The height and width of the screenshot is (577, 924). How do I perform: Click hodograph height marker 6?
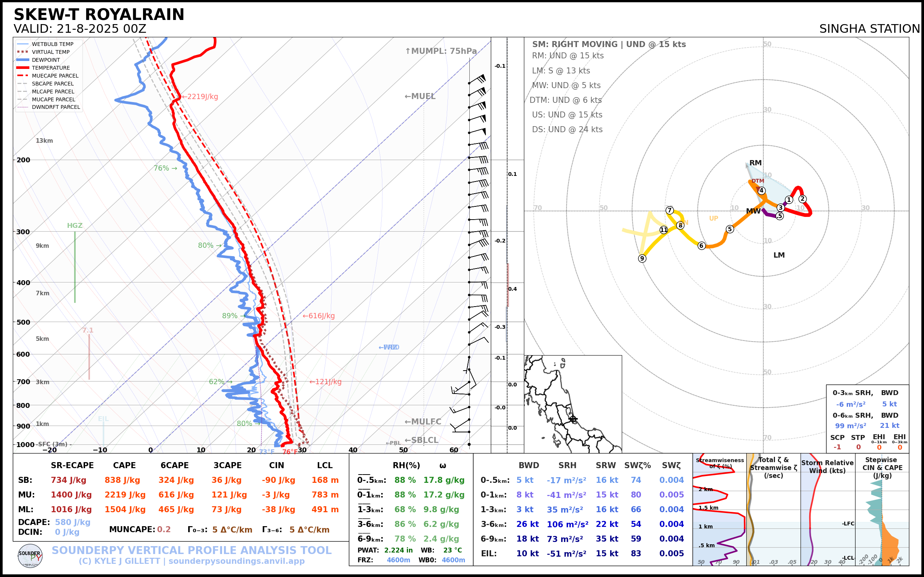[701, 246]
